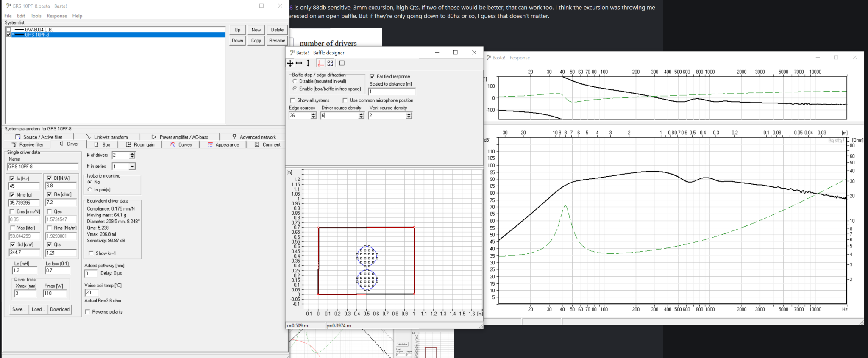Click Basta app icon in Baffle designer title

click(x=292, y=53)
